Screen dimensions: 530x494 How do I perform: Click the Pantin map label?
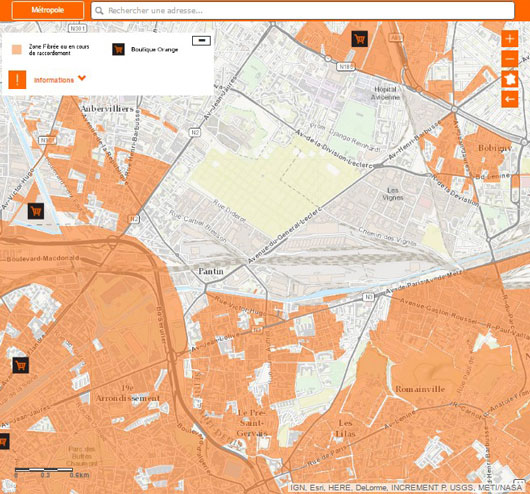coord(211,271)
